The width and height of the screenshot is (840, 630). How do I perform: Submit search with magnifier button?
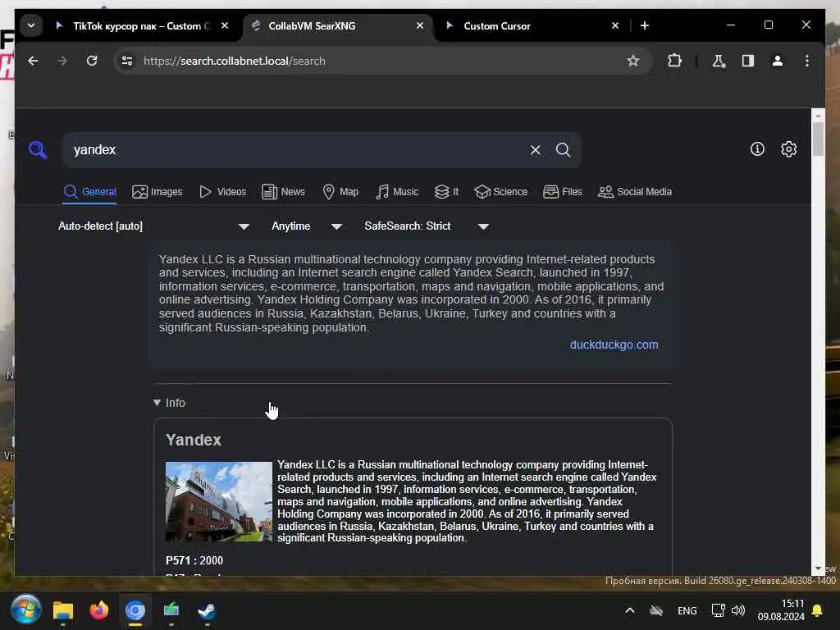click(x=563, y=150)
